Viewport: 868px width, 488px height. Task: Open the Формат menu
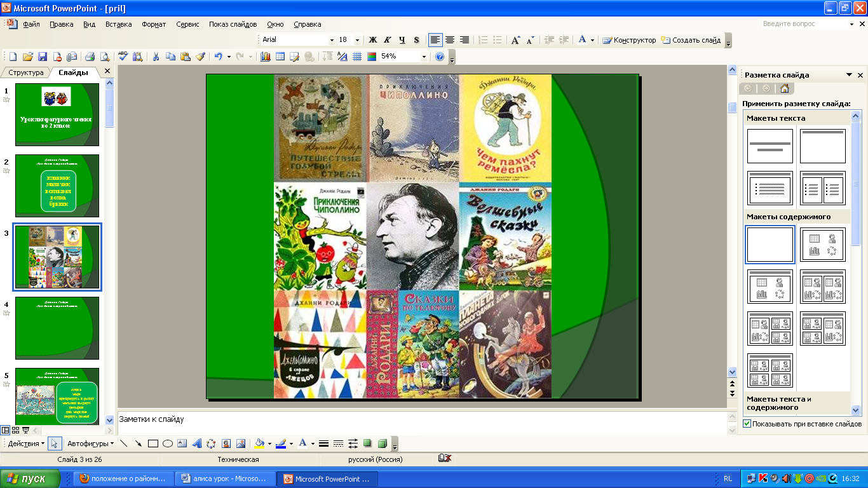pyautogui.click(x=154, y=24)
